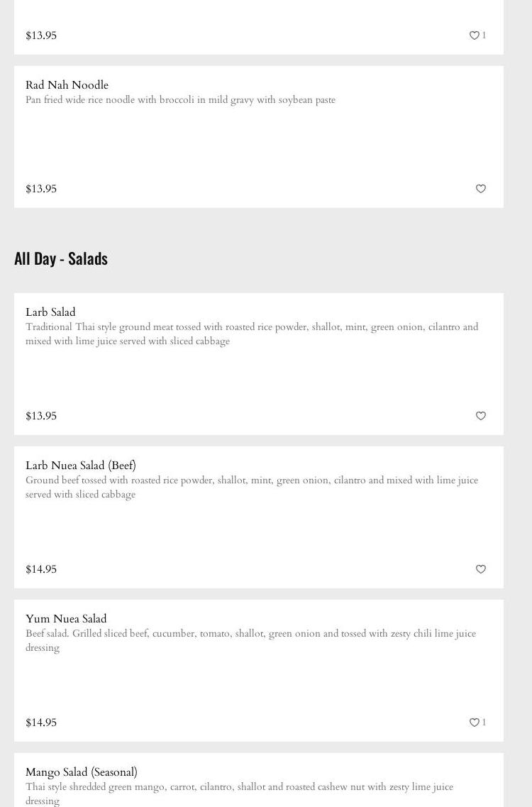
Task: Like the Larb Nuea Salad (Beef) item
Action: point(481,569)
